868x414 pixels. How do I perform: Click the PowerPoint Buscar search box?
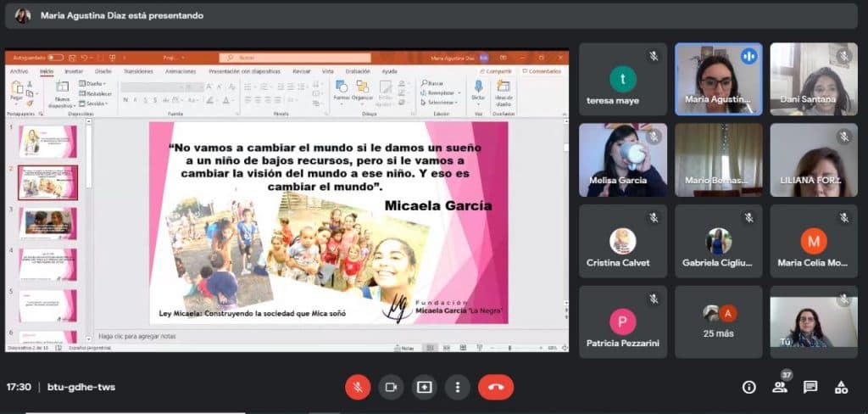(294, 58)
